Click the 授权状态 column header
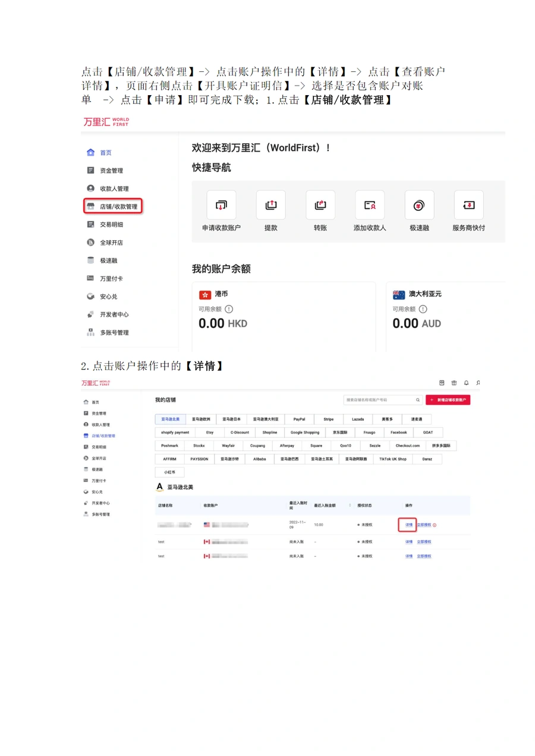The height and width of the screenshot is (756, 535). 364,506
